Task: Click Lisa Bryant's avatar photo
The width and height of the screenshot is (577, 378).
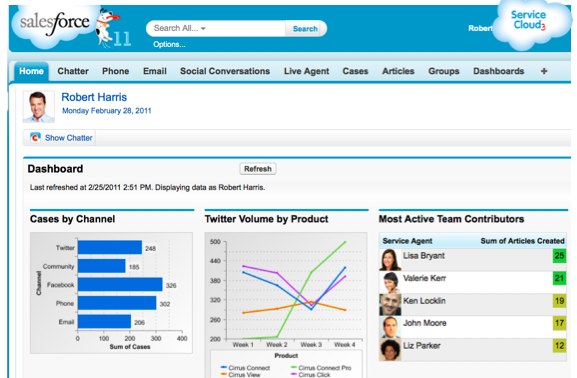Action: click(389, 259)
